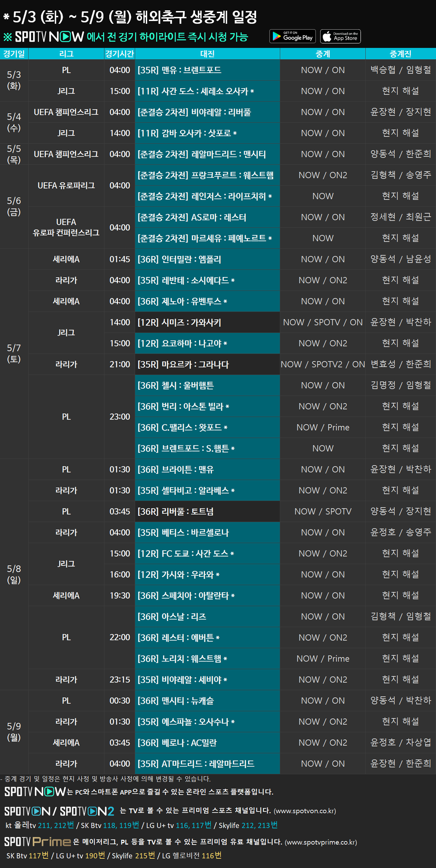This screenshot has height=868, width=436.
Task: Select the 리그 column header
Action: (x=66, y=54)
